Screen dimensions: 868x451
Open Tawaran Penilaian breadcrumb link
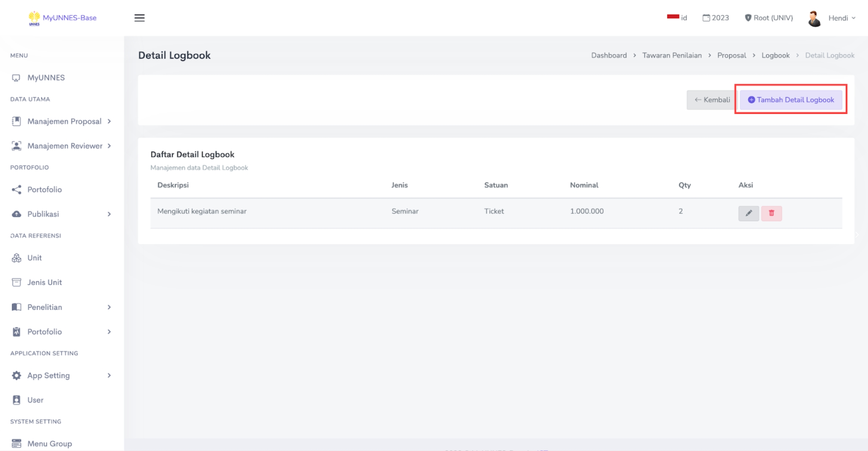(x=672, y=55)
